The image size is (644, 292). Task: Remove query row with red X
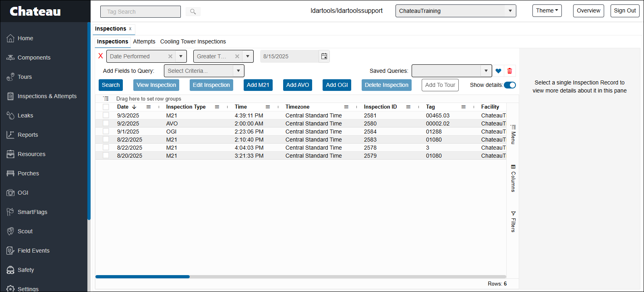coord(101,56)
